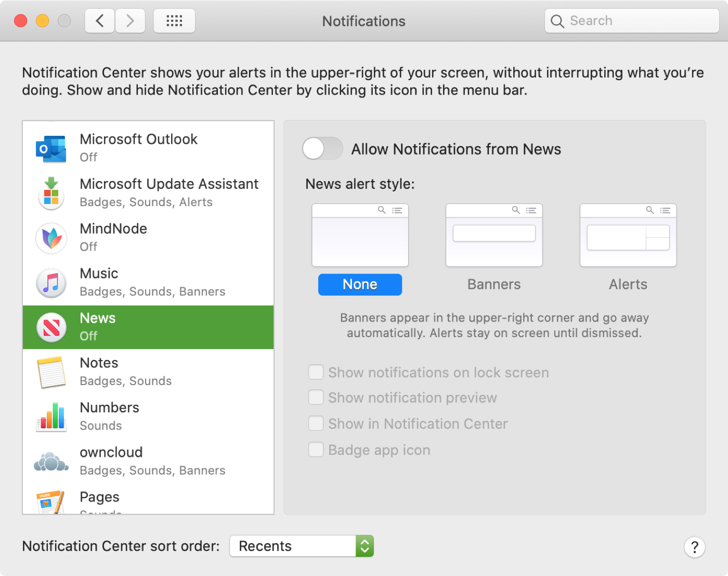Select Music in the app list
The height and width of the screenshot is (576, 728).
point(148,283)
